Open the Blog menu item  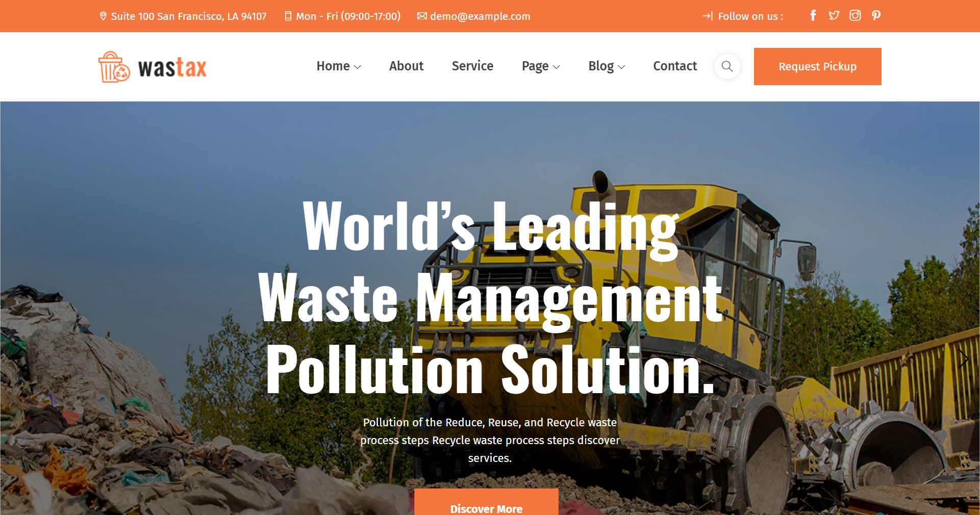pyautogui.click(x=601, y=66)
